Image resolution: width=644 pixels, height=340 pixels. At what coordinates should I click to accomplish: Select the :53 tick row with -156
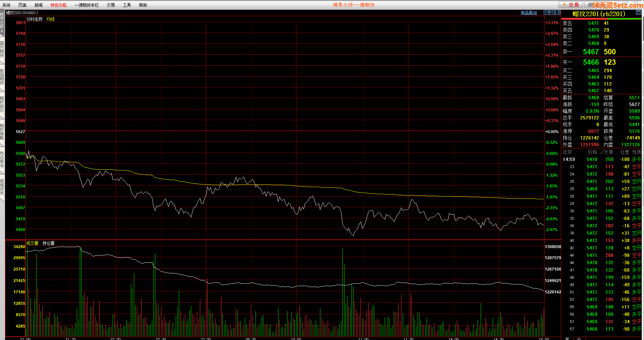601,299
